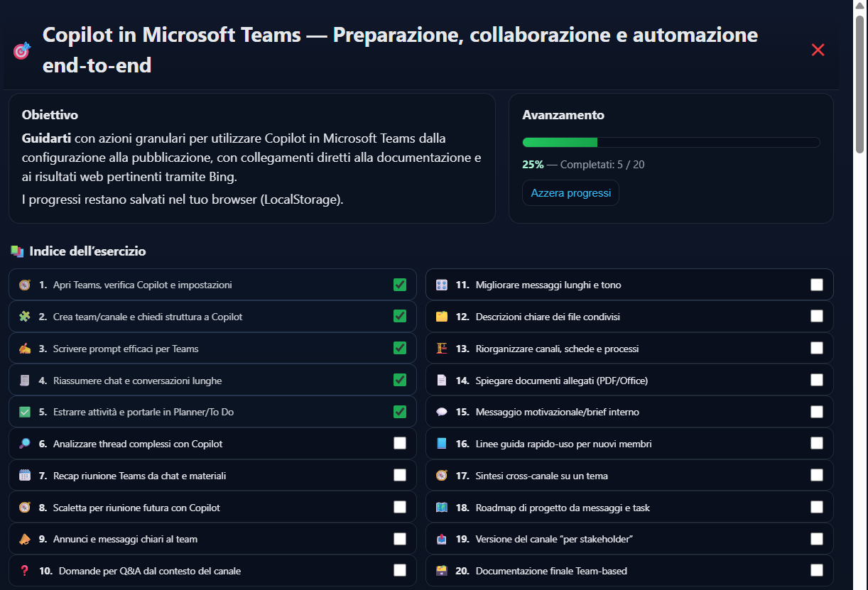
Task: Click the red question mark icon of item 10
Action: [x=25, y=571]
